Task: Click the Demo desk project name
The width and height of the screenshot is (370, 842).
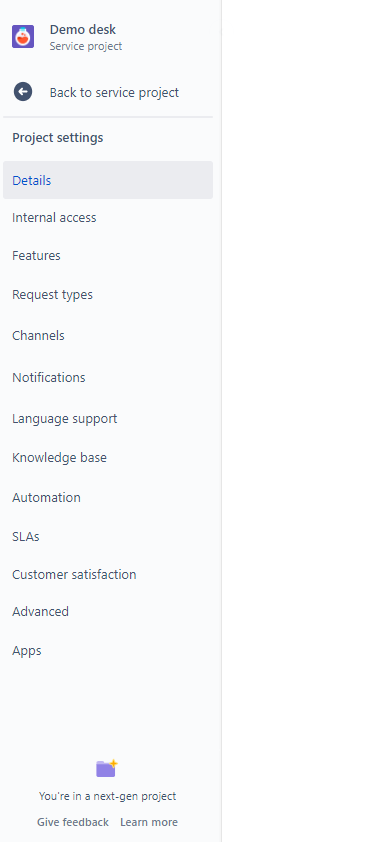Action: pyautogui.click(x=83, y=30)
